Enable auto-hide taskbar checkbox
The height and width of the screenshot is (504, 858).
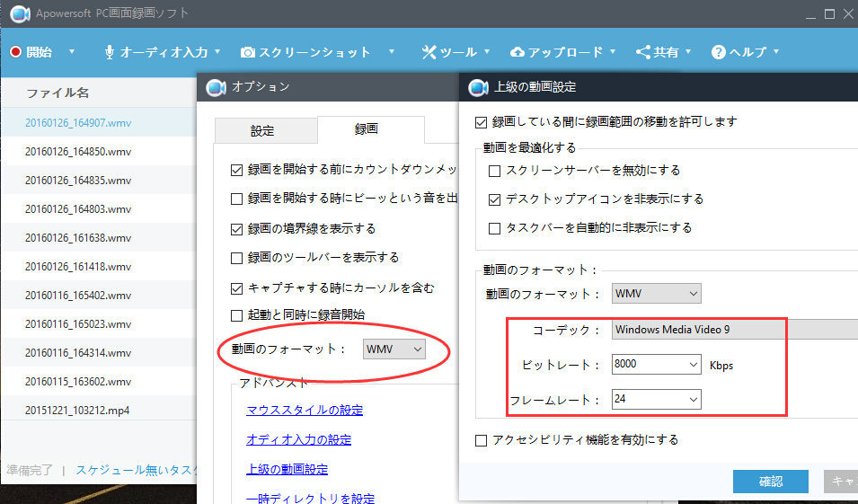494,228
